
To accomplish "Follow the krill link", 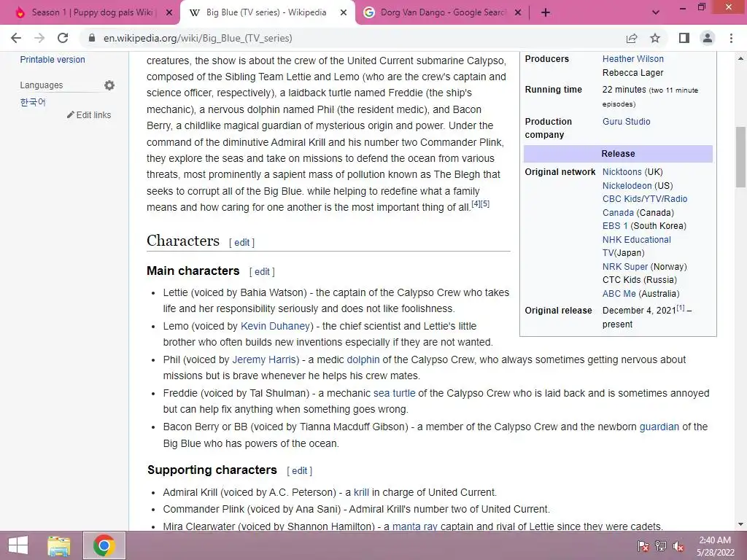I will (x=361, y=492).
